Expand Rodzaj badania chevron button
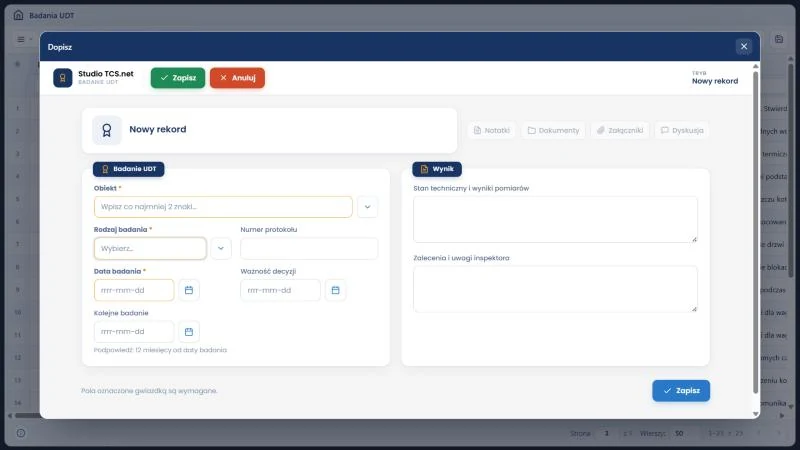 pos(221,248)
